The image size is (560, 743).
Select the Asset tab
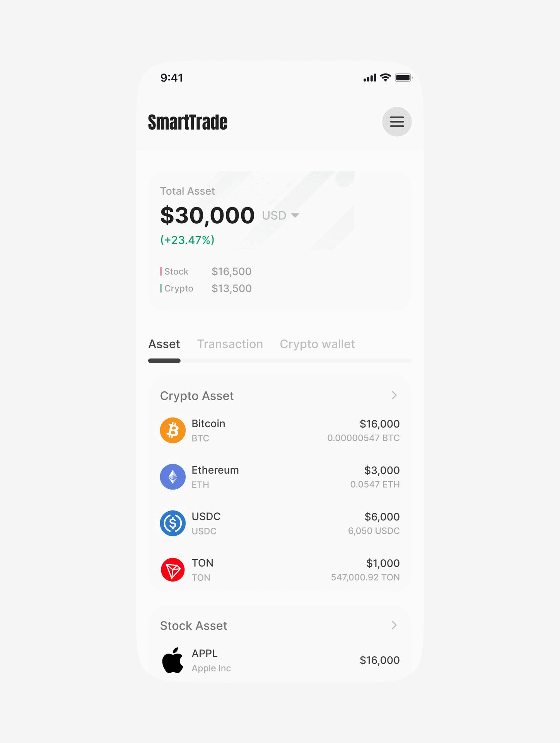click(164, 344)
